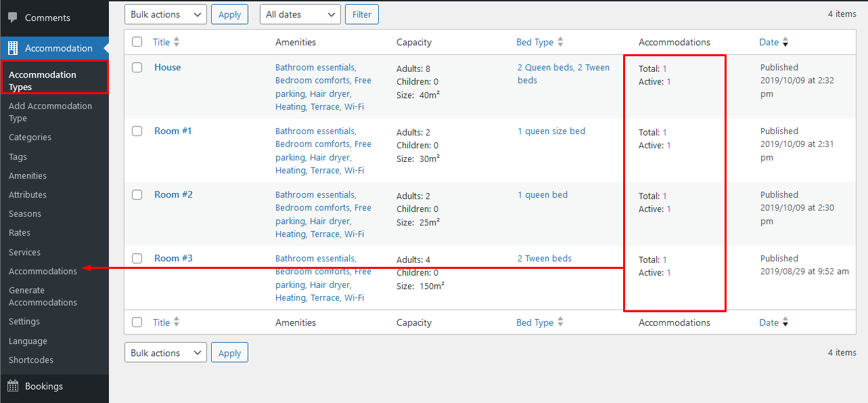Viewport: 868px width, 403px height.
Task: Click sort arrow beside top Date header
Action: click(785, 43)
